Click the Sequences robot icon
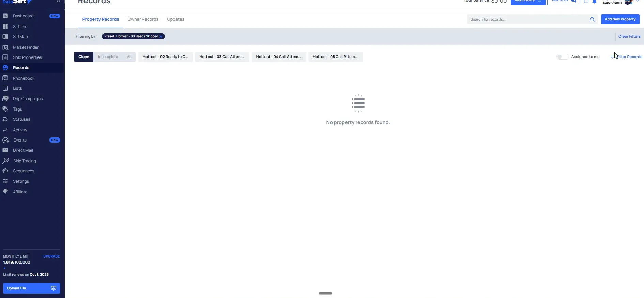Viewport: 644px width, 298px height. (x=5, y=171)
